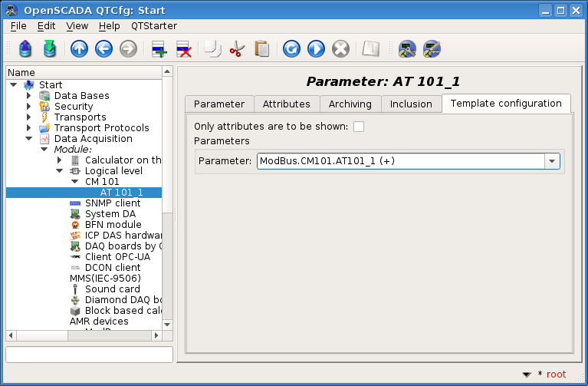Select DCON client in the tree
588x386 pixels.
point(113,268)
